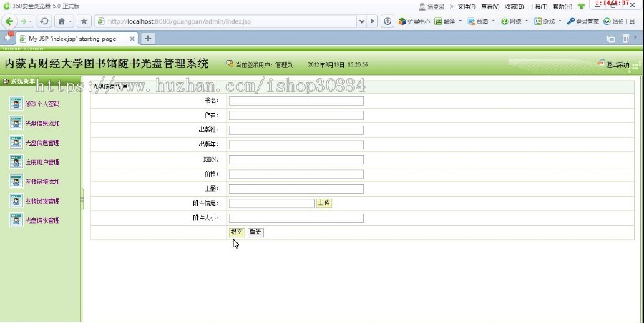644x323 pixels.
Task: Expand the home button dropdown arrow
Action: tap(71, 21)
